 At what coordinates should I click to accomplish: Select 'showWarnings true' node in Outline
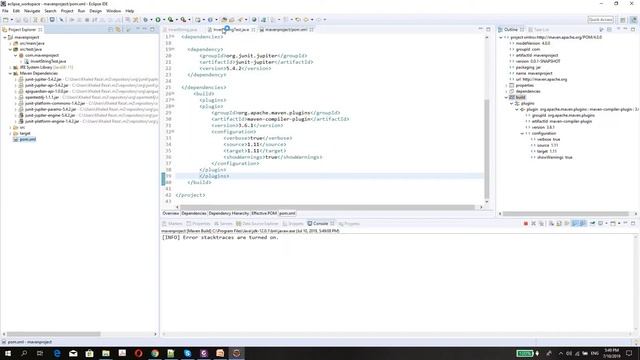(x=554, y=158)
